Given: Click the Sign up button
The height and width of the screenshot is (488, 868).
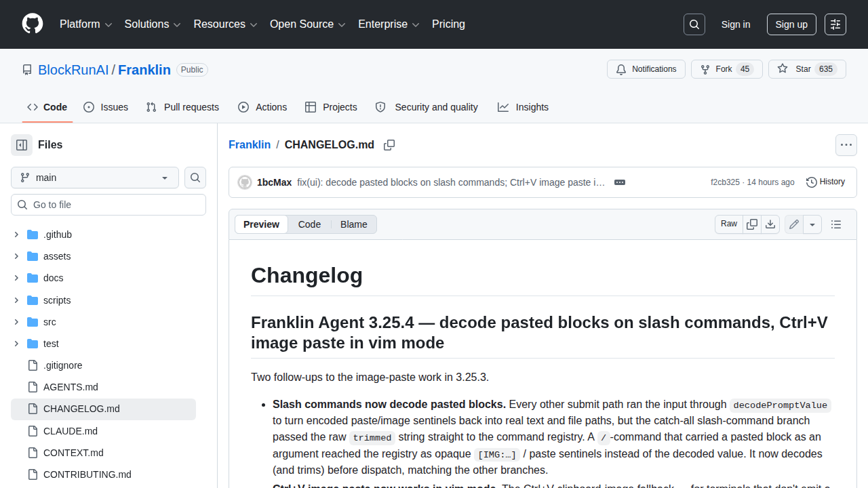Looking at the screenshot, I should point(791,24).
